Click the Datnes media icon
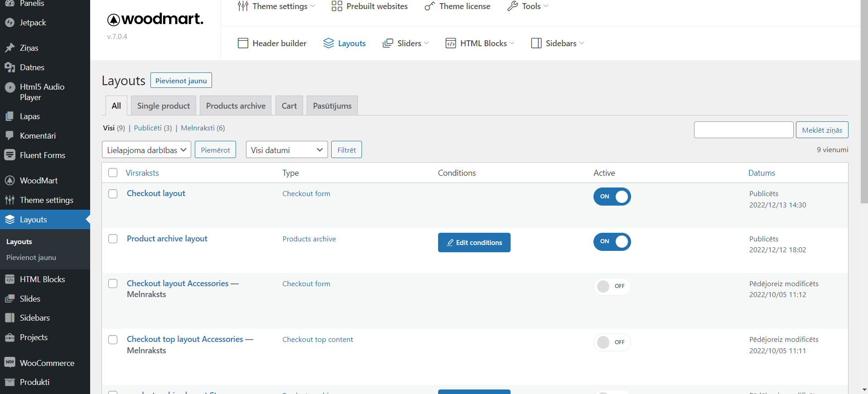 pos(10,67)
